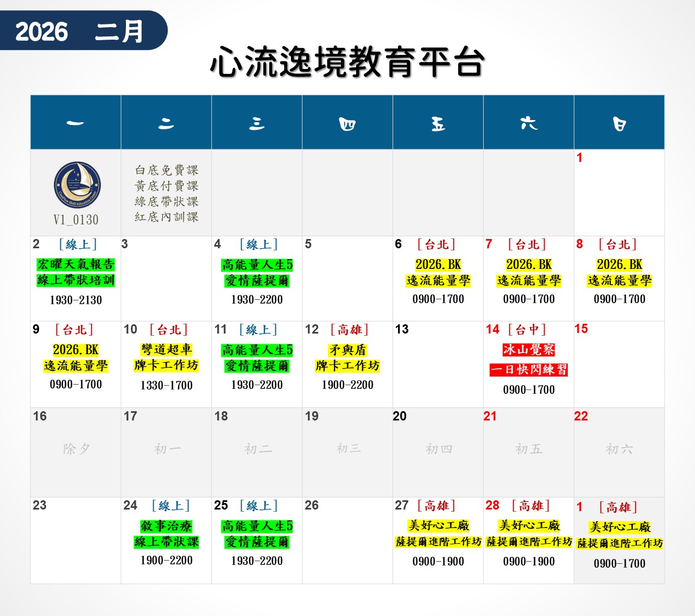Select the empty date cell 13
This screenshot has width=695, height=616.
pos(438,364)
